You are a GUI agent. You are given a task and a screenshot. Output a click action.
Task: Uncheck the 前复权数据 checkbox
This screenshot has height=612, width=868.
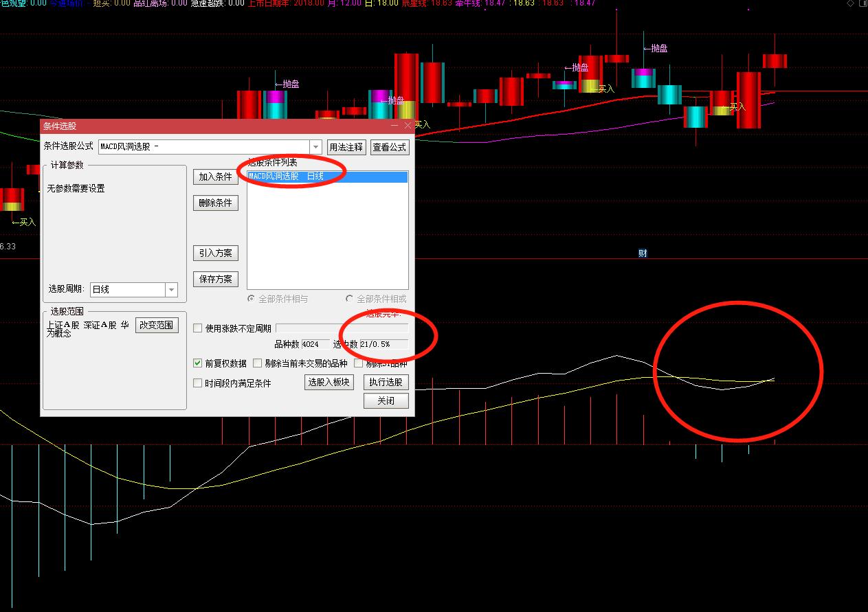click(198, 363)
